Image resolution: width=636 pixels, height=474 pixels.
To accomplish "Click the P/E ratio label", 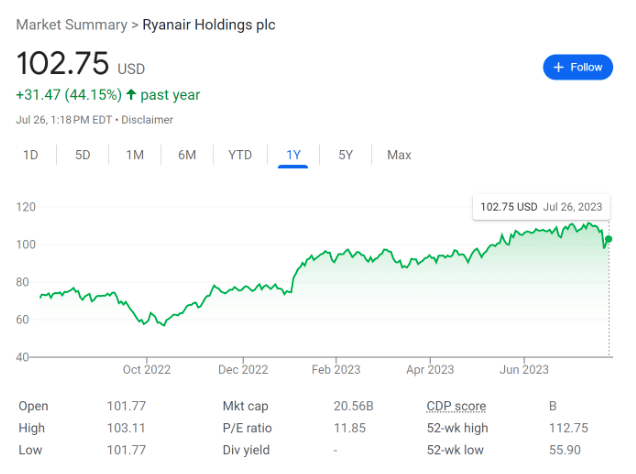I will pyautogui.click(x=247, y=428).
